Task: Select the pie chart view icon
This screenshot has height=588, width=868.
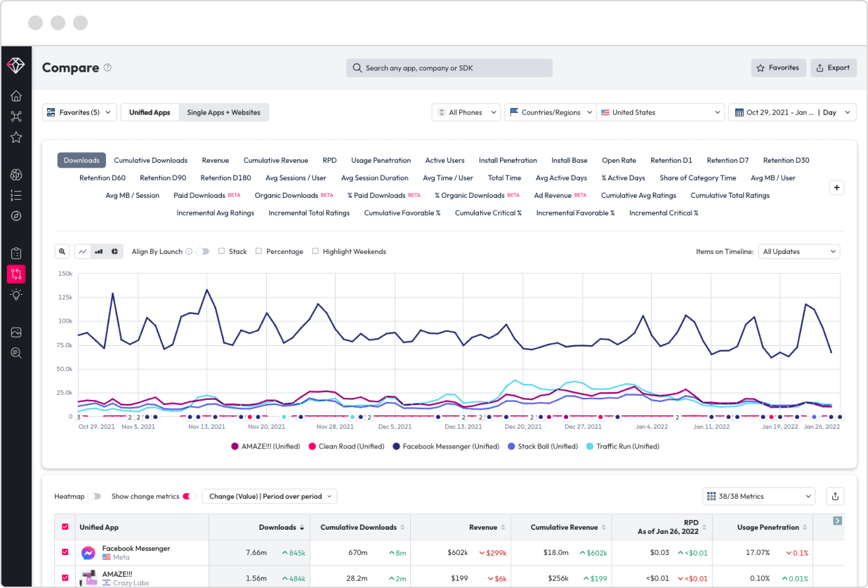Action: point(114,251)
